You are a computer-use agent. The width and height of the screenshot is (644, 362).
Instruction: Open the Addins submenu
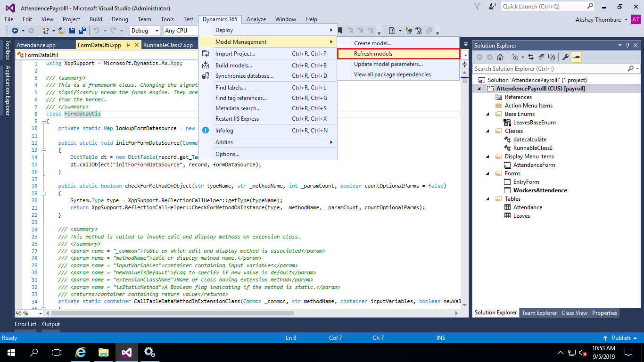(x=268, y=142)
